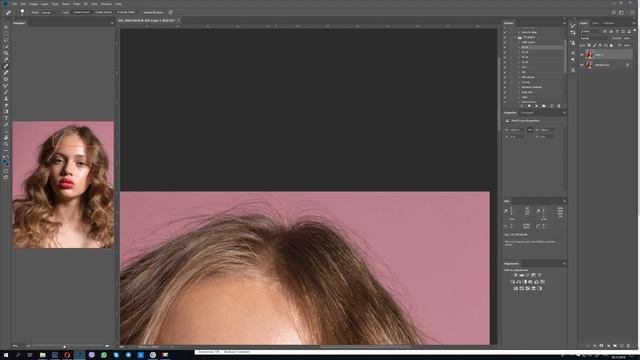Play the selected action
The image size is (640, 360).
tap(536, 106)
